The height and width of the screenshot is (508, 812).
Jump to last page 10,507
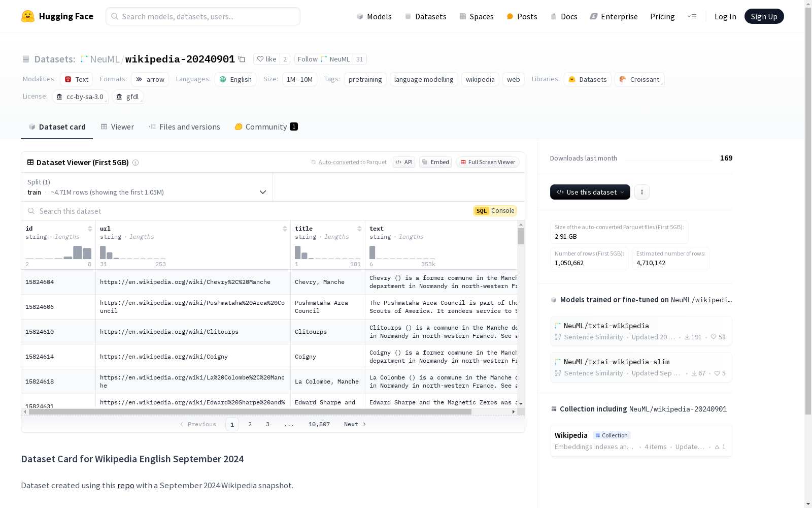pyautogui.click(x=319, y=424)
